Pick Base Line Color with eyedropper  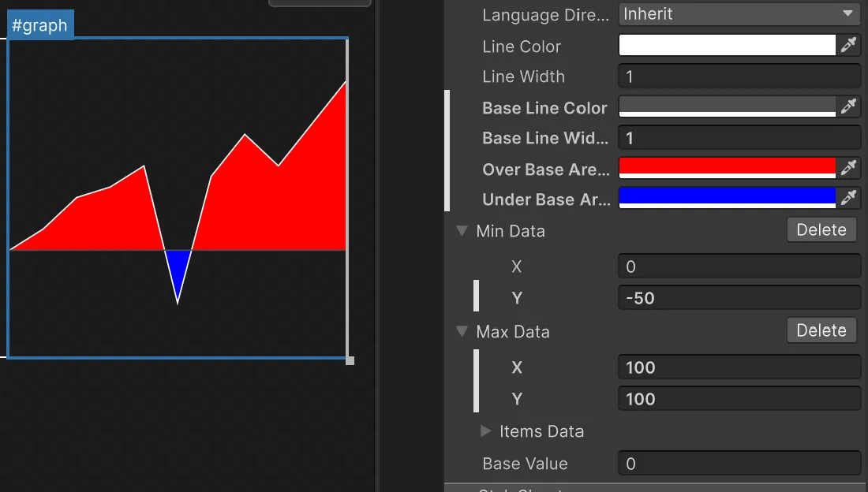[x=848, y=106]
